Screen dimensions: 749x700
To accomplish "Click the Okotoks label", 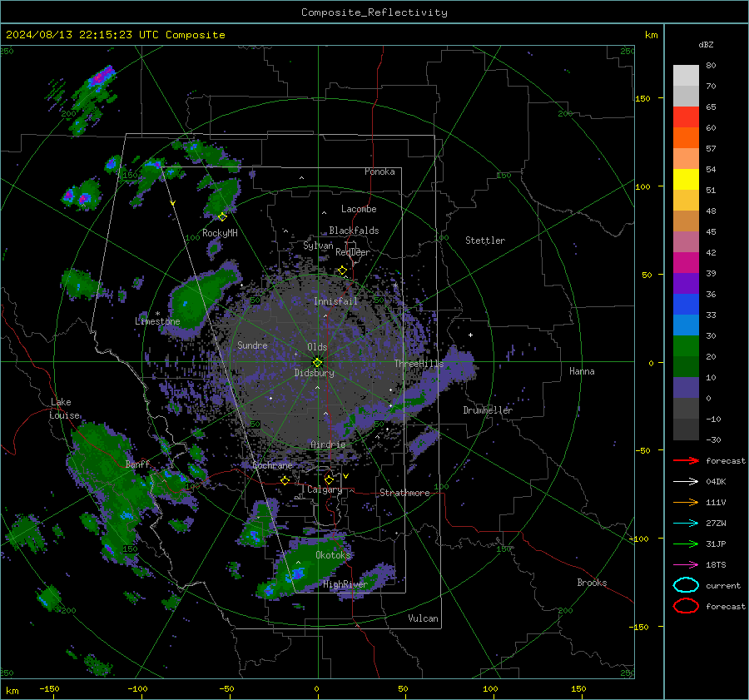I will (333, 554).
